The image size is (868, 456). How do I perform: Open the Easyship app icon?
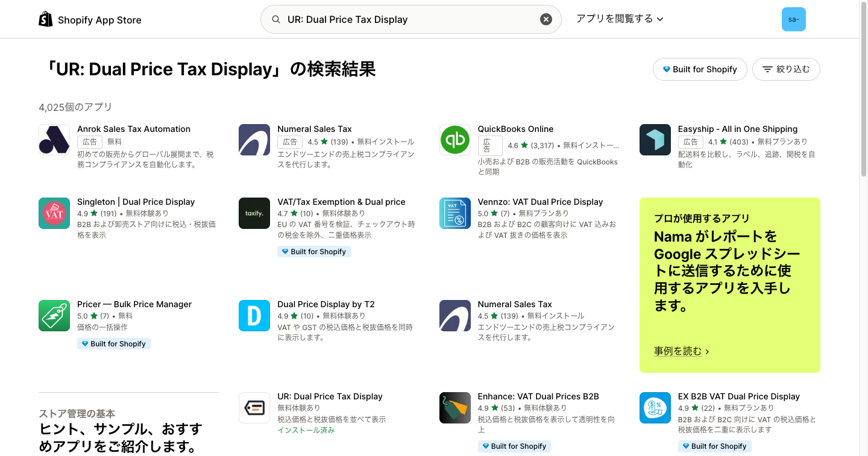click(x=655, y=140)
